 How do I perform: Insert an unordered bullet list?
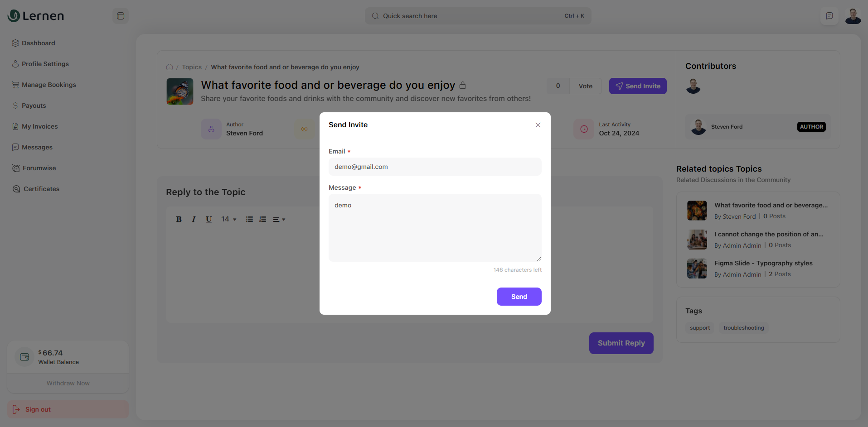[249, 219]
